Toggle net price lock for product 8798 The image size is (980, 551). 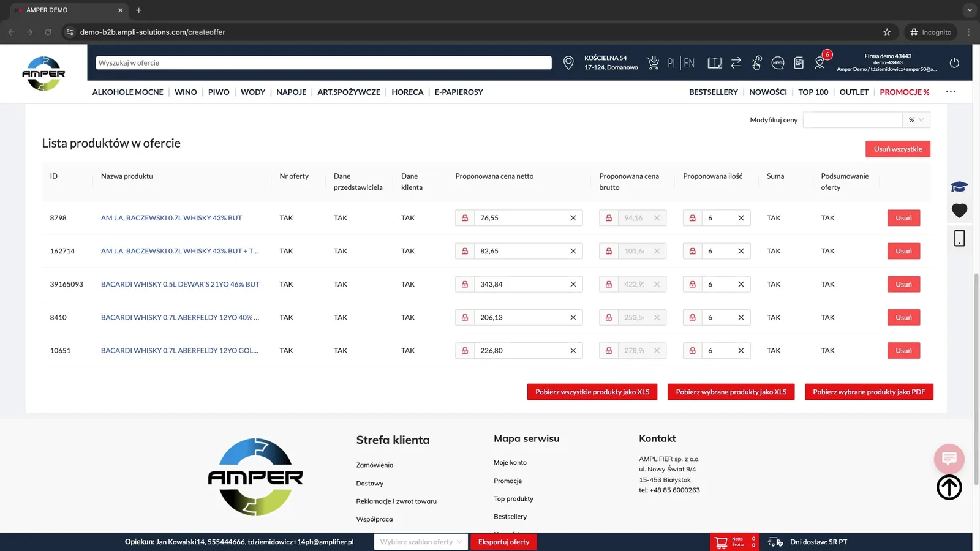click(465, 218)
